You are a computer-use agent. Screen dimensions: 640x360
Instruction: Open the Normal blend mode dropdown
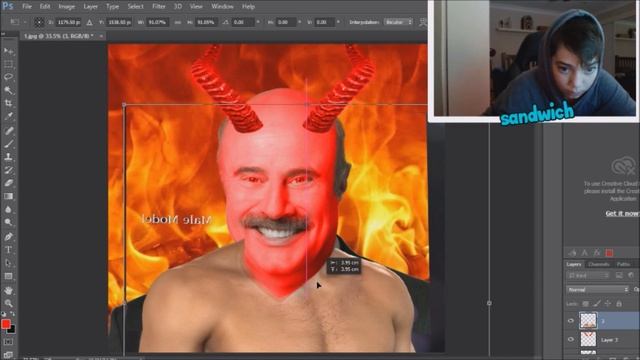598,289
